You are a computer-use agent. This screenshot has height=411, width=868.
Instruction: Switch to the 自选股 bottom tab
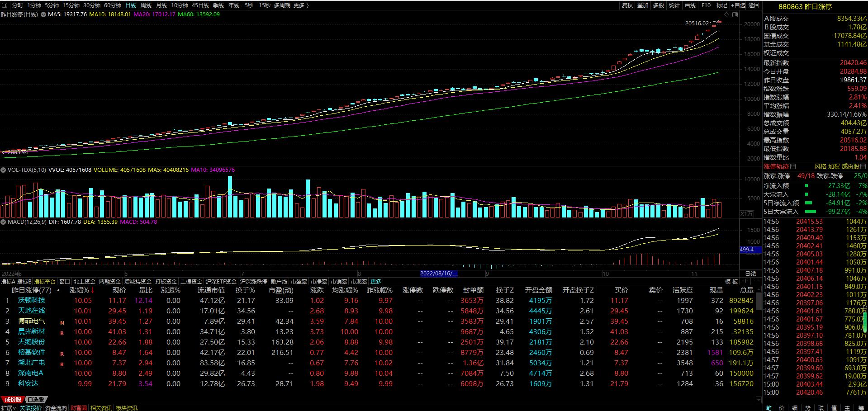tap(36, 399)
